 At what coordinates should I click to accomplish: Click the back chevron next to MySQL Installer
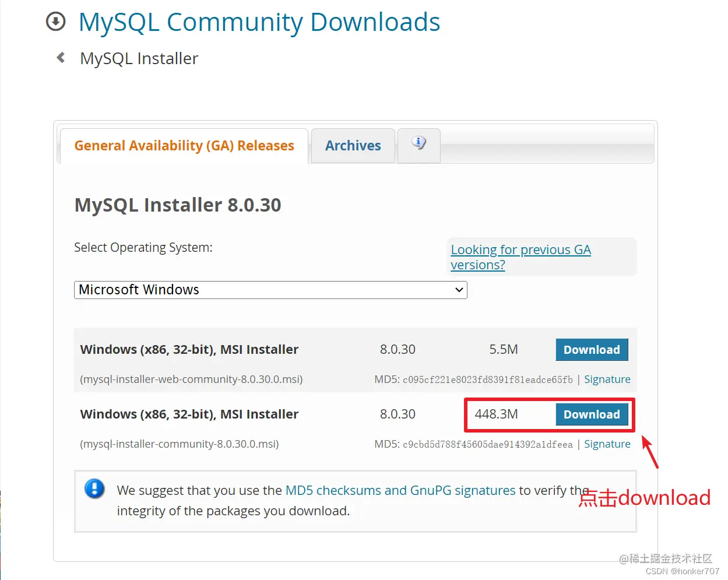[61, 57]
